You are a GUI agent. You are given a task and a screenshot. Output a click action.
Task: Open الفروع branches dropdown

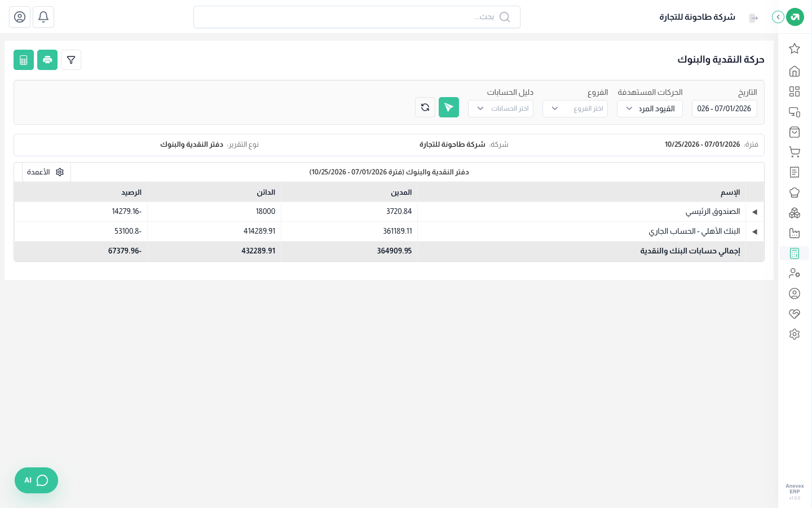[x=575, y=108]
